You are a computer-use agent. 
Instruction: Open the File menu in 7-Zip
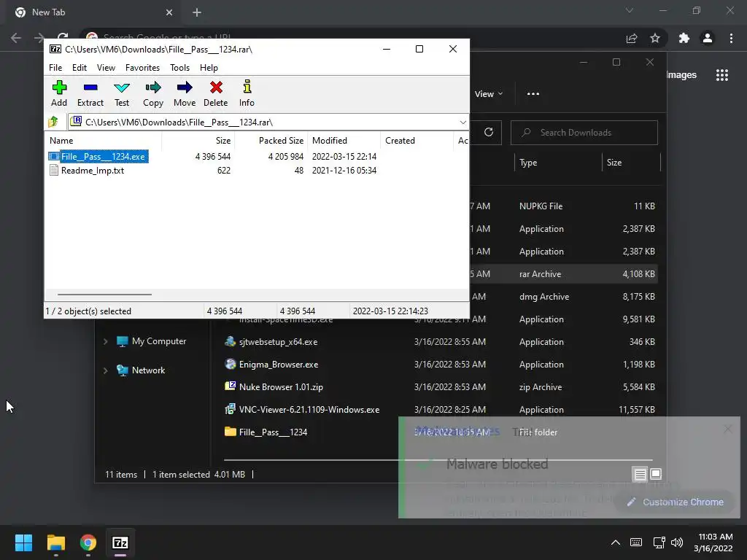pyautogui.click(x=55, y=68)
